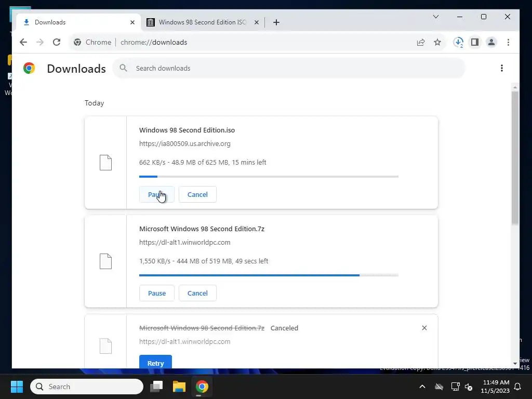Click the downloads page vertical scrollbar
The width and height of the screenshot is (532, 399).
click(515, 158)
